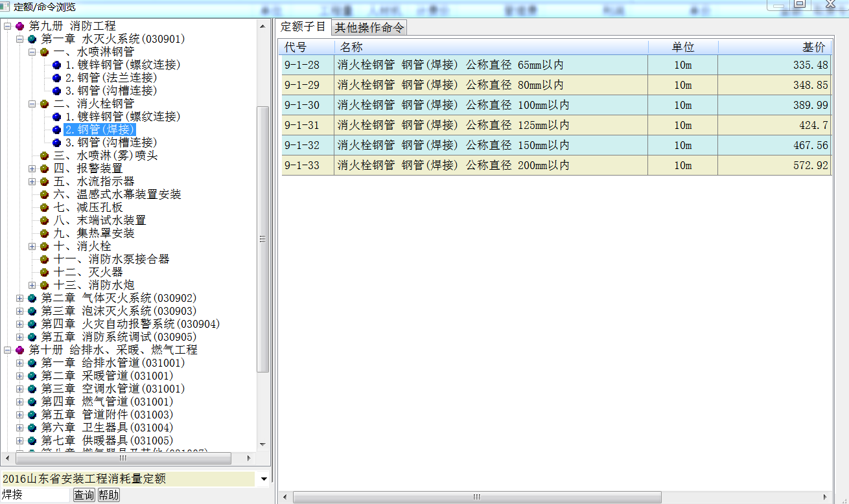Viewport: 849px width, 504px height.
Task: Click brown icon of 十一、消防水泵接合器
Action: (x=44, y=260)
